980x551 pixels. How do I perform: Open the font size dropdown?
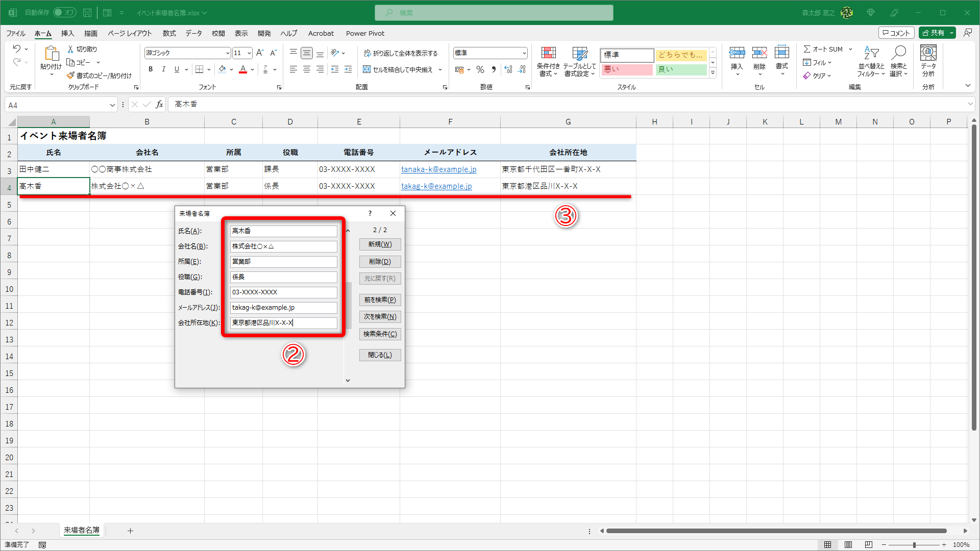pyautogui.click(x=249, y=53)
